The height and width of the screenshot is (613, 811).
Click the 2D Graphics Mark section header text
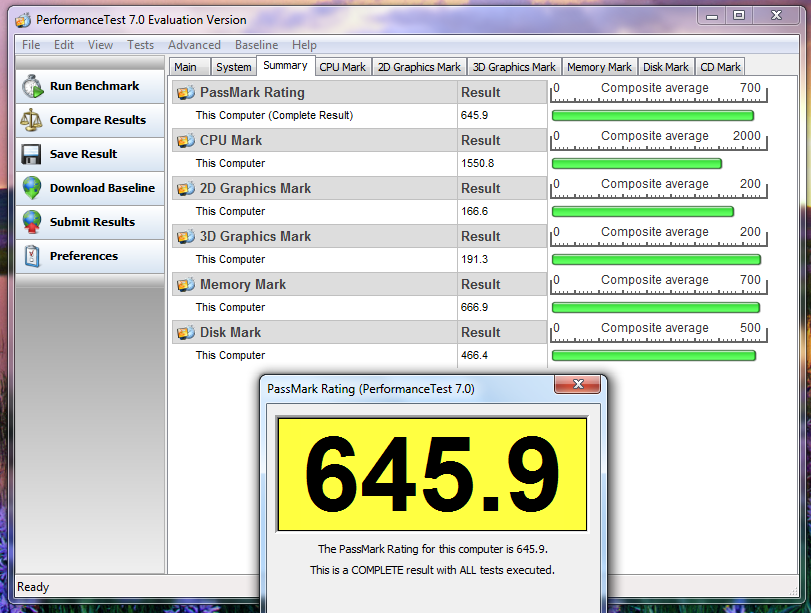pyautogui.click(x=256, y=189)
